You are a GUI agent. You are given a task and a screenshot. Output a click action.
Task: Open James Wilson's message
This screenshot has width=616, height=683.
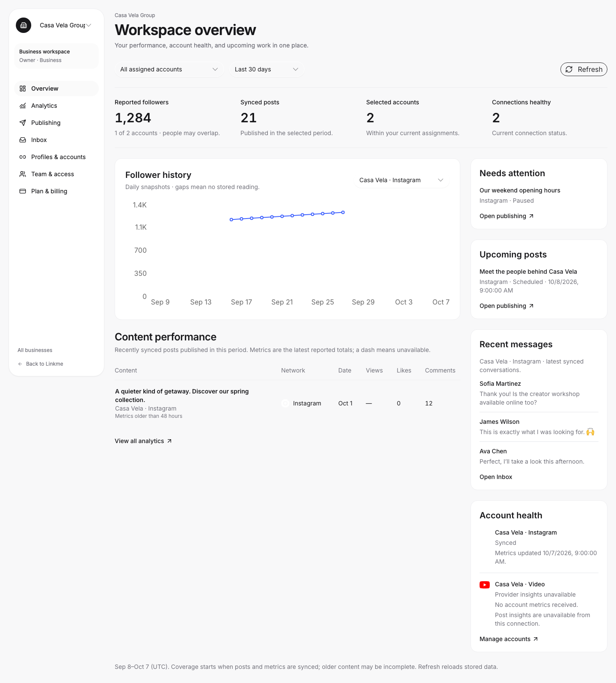[539, 427]
